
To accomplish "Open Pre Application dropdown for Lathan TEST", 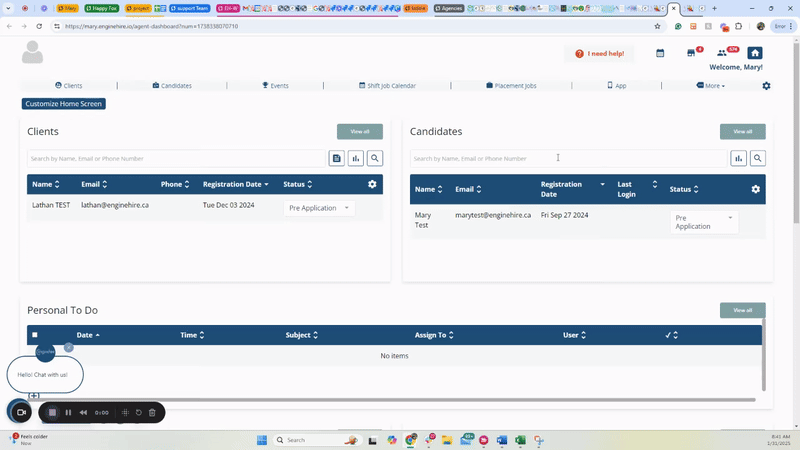I will (x=319, y=208).
